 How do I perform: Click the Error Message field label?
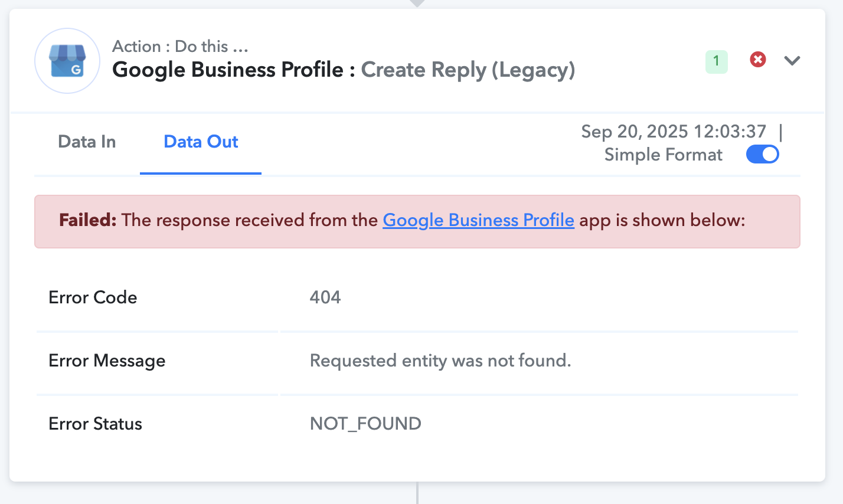point(107,361)
